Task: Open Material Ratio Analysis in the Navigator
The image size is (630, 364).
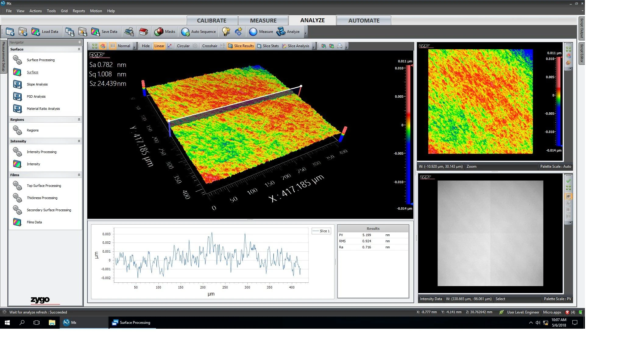Action: (43, 109)
